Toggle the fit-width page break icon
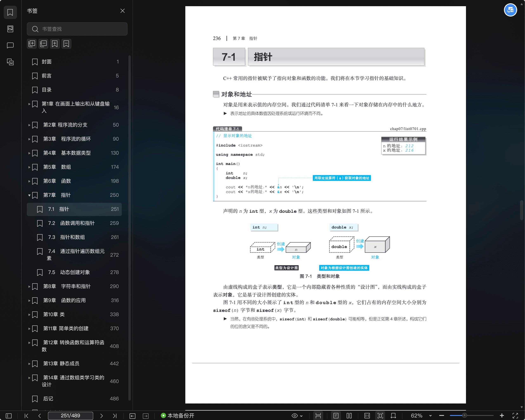Viewport: 525px width, 420px height. point(318,416)
